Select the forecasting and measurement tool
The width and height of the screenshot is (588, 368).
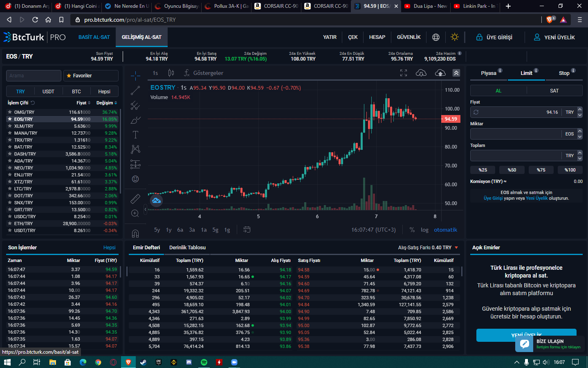click(135, 164)
